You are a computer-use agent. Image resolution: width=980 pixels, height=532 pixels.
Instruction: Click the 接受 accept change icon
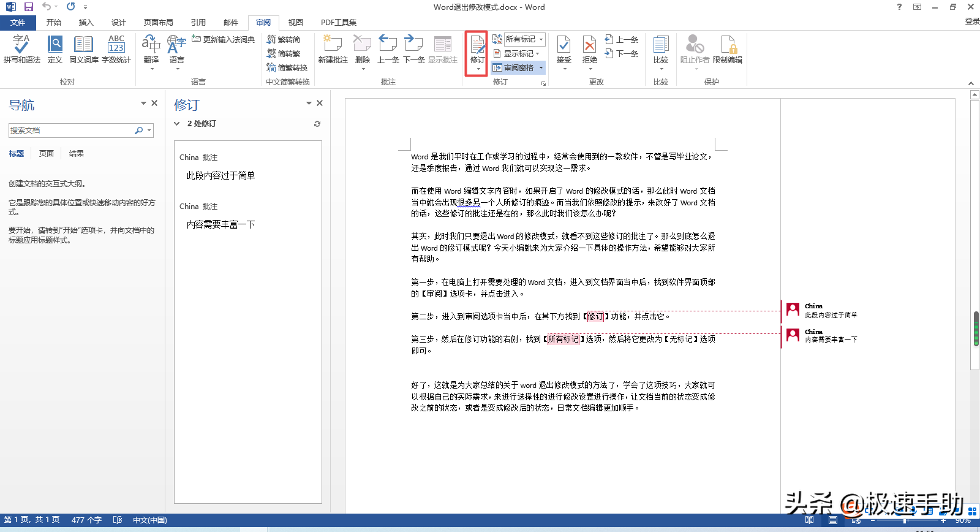point(563,49)
